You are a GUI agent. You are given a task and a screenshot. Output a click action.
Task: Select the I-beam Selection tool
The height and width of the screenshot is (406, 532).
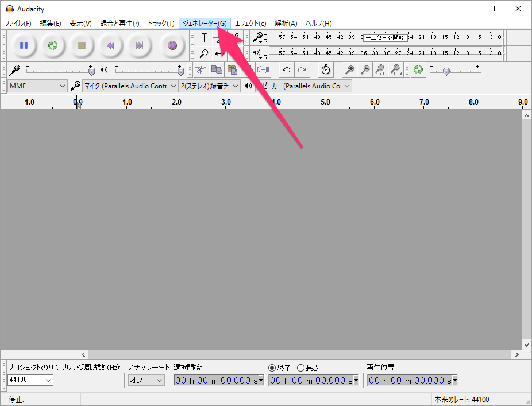click(x=204, y=38)
